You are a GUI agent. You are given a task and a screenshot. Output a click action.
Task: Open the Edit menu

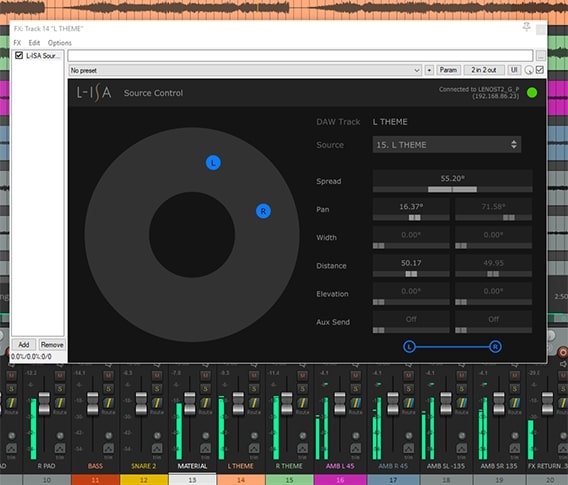pyautogui.click(x=34, y=43)
